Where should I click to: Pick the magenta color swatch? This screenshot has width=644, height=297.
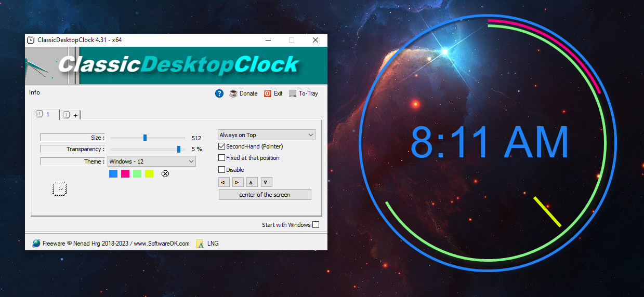pos(125,173)
